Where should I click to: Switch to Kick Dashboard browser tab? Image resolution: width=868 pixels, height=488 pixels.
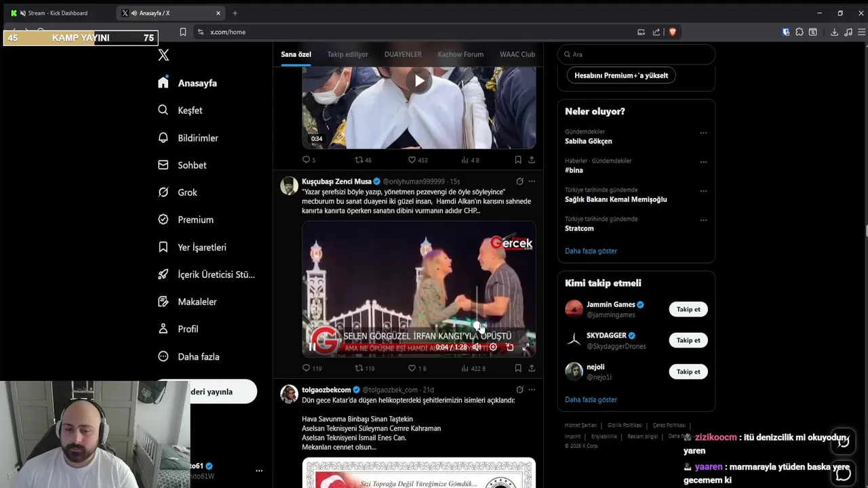(60, 13)
